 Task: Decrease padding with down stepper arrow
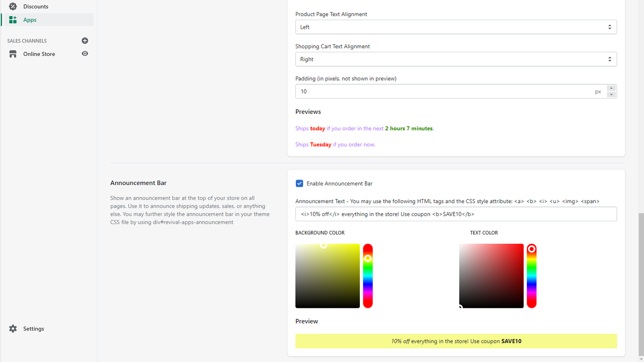pos(612,95)
